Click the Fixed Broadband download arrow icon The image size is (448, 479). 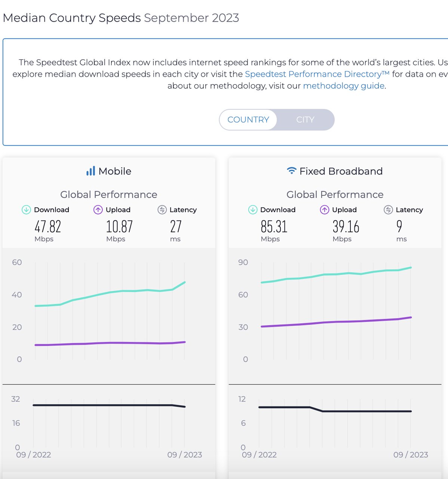tap(253, 210)
